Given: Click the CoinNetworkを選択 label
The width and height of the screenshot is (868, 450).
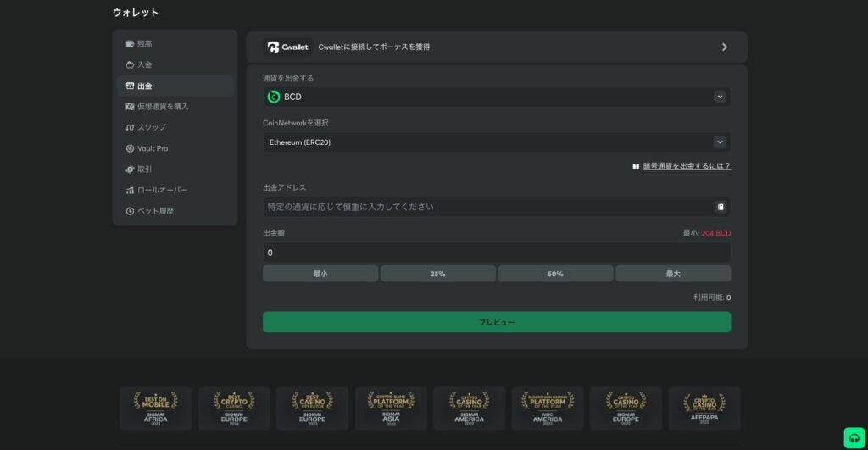Looking at the screenshot, I should 296,123.
